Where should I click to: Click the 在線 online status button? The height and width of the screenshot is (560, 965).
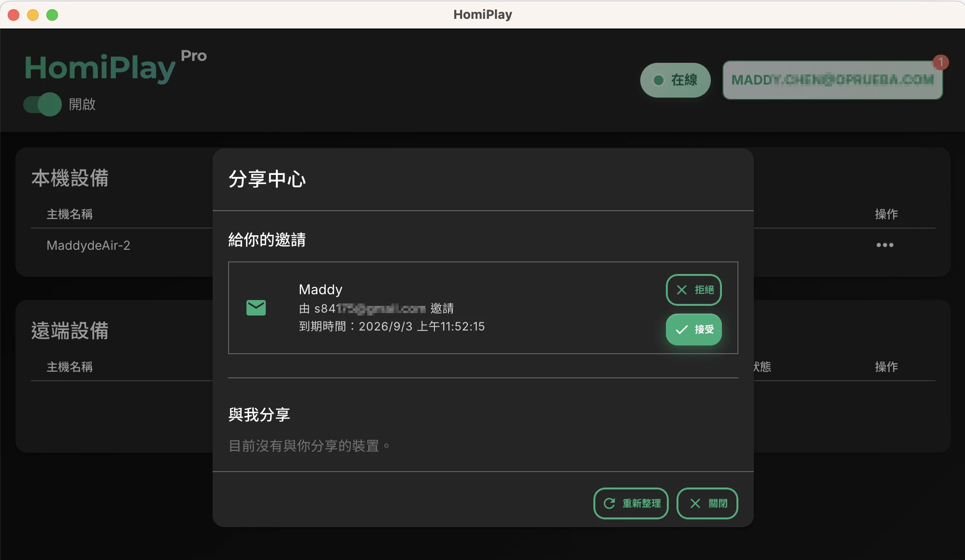[675, 80]
